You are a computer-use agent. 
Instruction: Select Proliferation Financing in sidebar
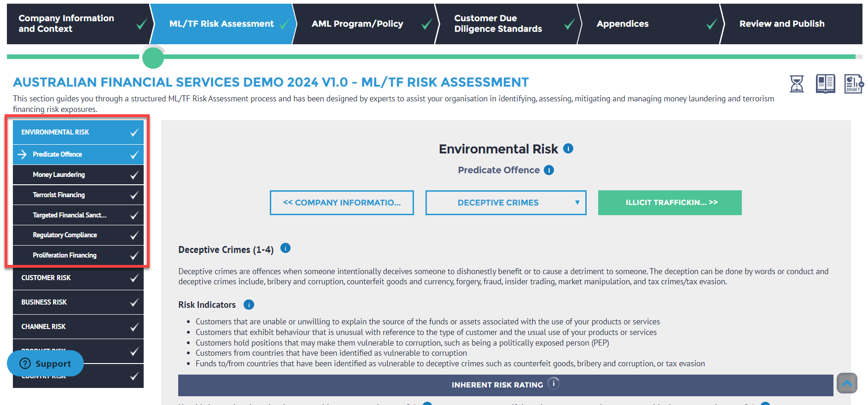[78, 255]
